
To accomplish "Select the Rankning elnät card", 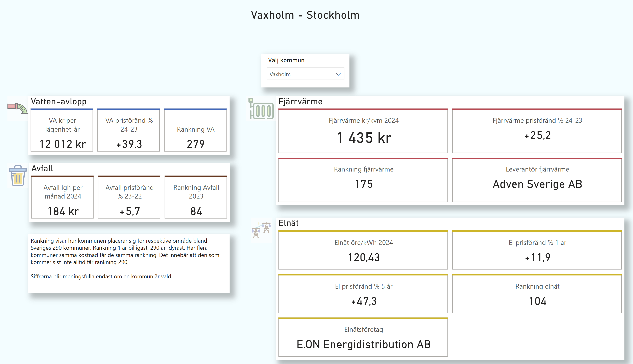I will (537, 294).
